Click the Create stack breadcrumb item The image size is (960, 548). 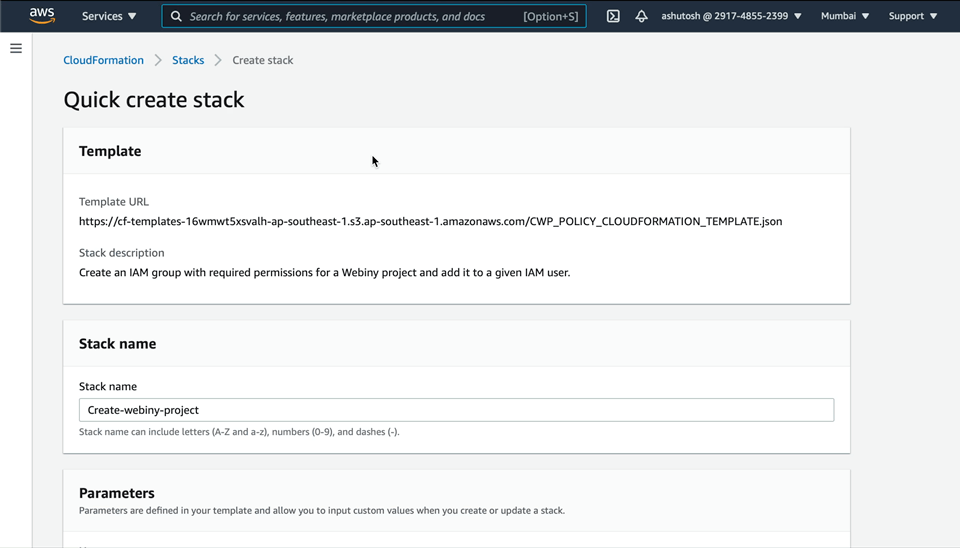click(x=263, y=60)
